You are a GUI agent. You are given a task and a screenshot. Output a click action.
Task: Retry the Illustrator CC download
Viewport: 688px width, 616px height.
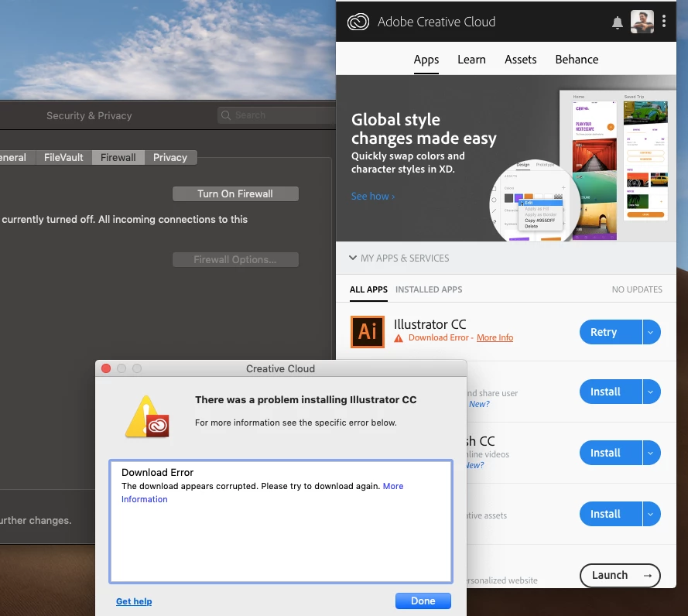click(611, 332)
